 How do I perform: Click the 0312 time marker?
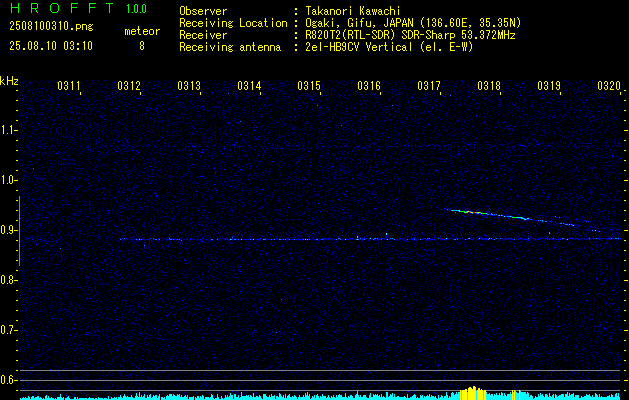coord(129,85)
